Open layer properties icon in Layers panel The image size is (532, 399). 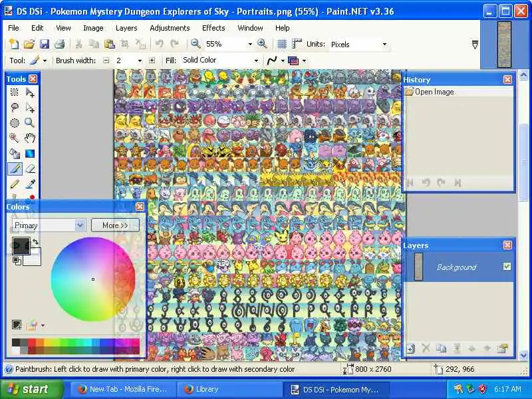click(502, 348)
